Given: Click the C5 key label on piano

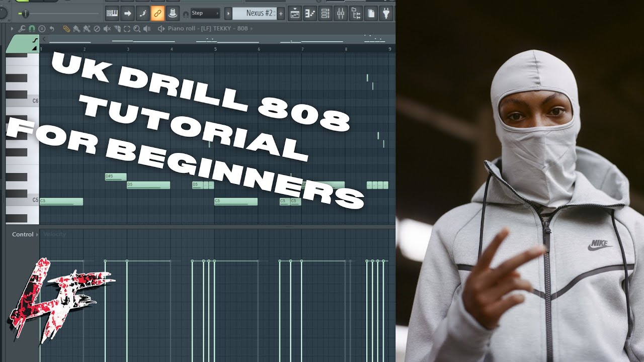Looking at the screenshot, I should click(35, 200).
